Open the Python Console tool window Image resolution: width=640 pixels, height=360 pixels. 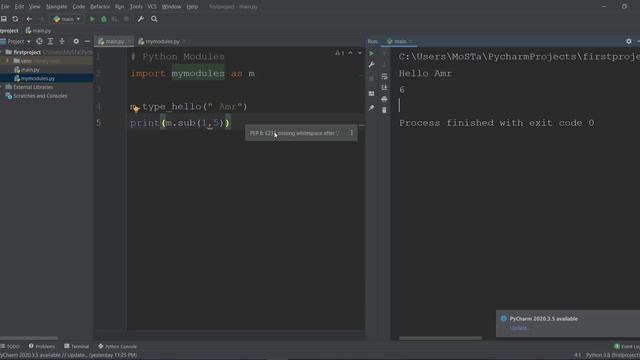pyautogui.click(x=118, y=346)
